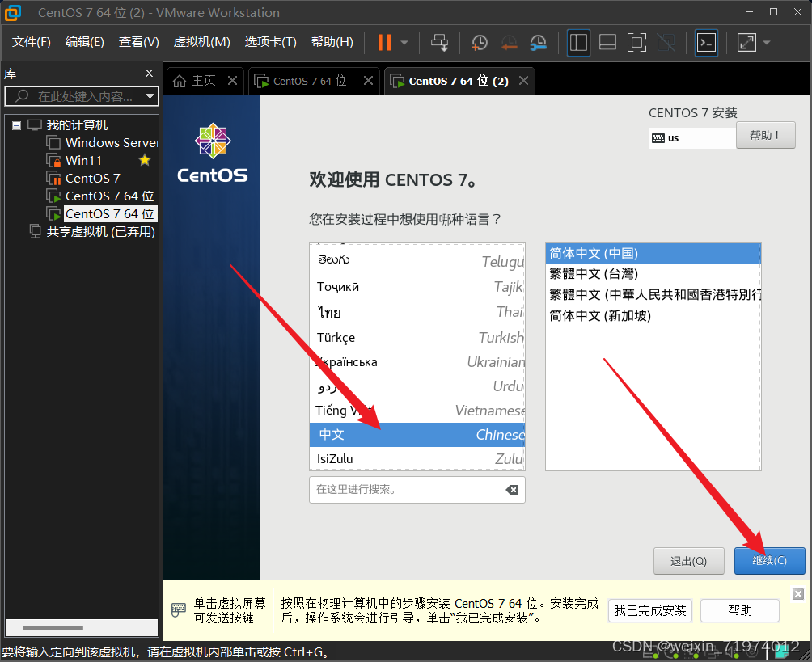812x662 pixels.
Task: Click the 继续(C) continue button
Action: tap(769, 560)
